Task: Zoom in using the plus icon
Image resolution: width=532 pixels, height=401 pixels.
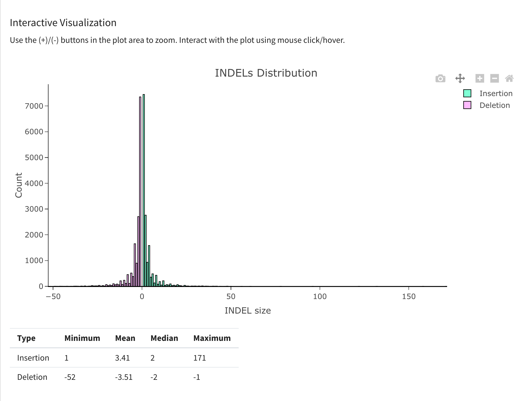Action: (479, 78)
